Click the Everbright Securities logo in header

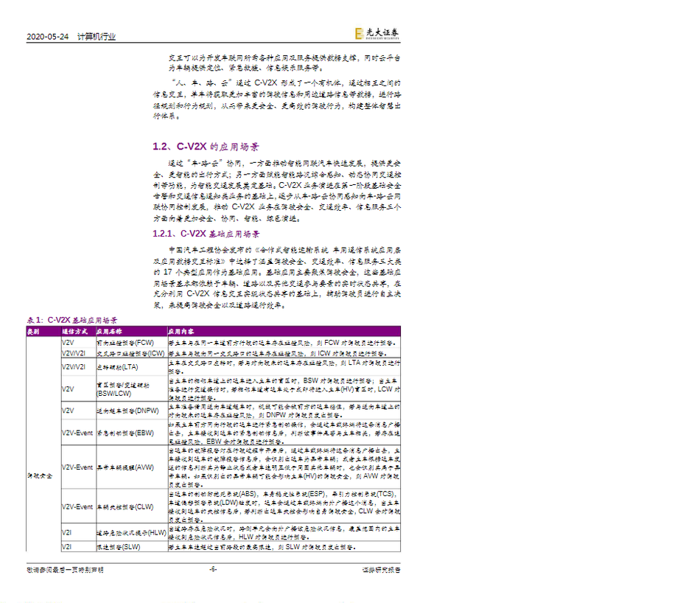point(377,33)
